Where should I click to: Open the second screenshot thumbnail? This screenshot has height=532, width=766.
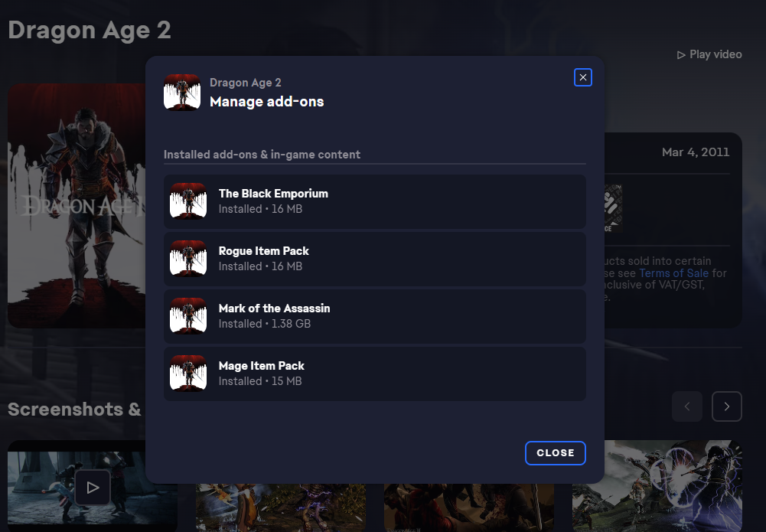coord(281,508)
